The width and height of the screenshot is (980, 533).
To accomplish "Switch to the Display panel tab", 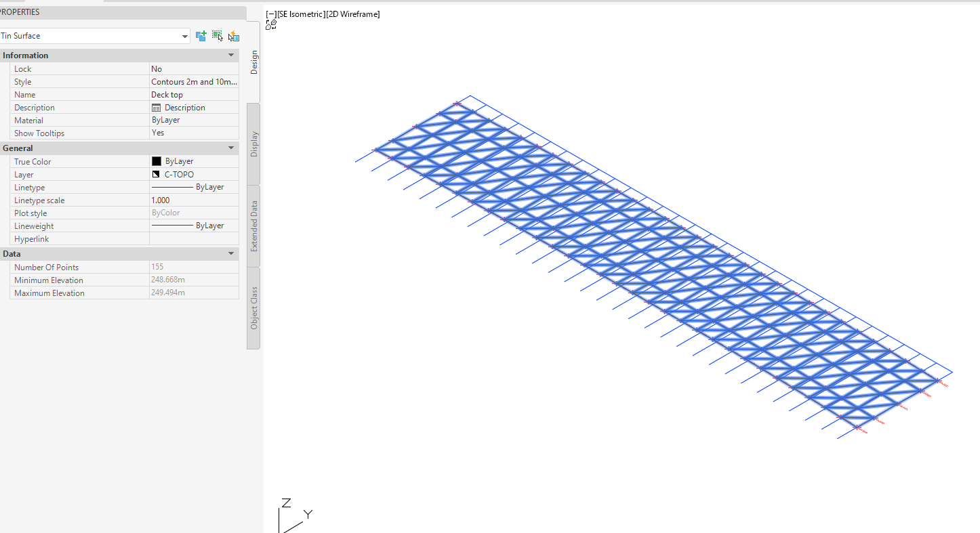I will click(x=253, y=140).
